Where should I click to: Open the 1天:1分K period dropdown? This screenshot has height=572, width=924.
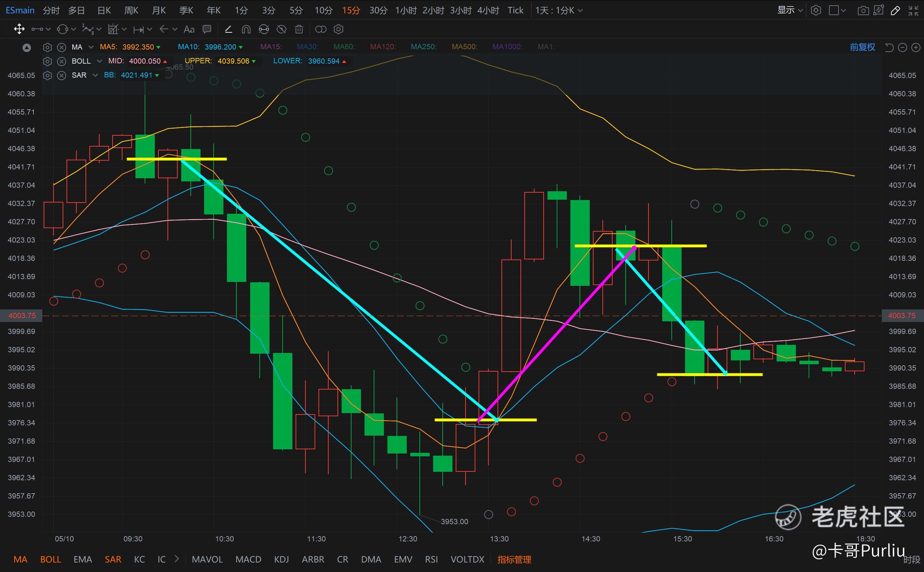559,10
